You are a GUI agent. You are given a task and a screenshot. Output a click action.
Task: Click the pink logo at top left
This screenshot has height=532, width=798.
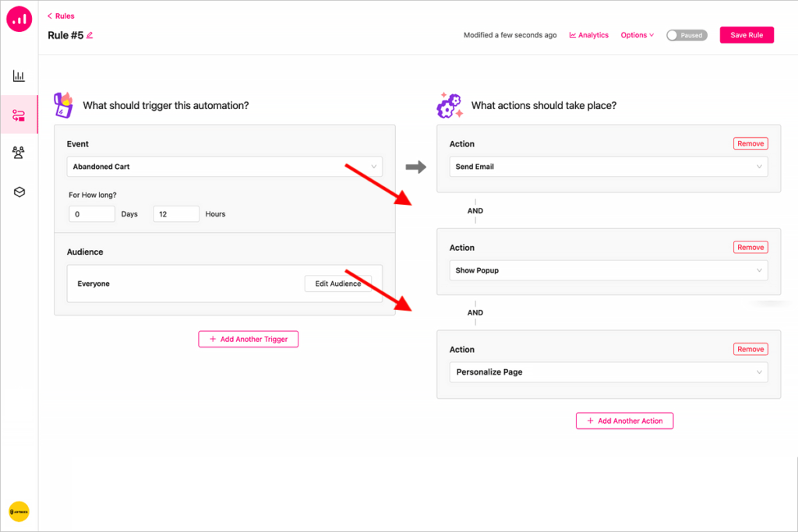[19, 19]
